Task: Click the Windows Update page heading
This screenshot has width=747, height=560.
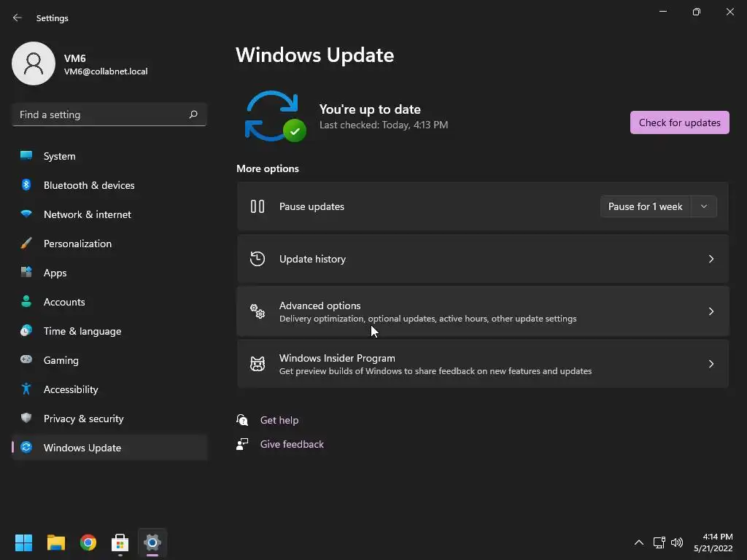Action: pyautogui.click(x=315, y=55)
